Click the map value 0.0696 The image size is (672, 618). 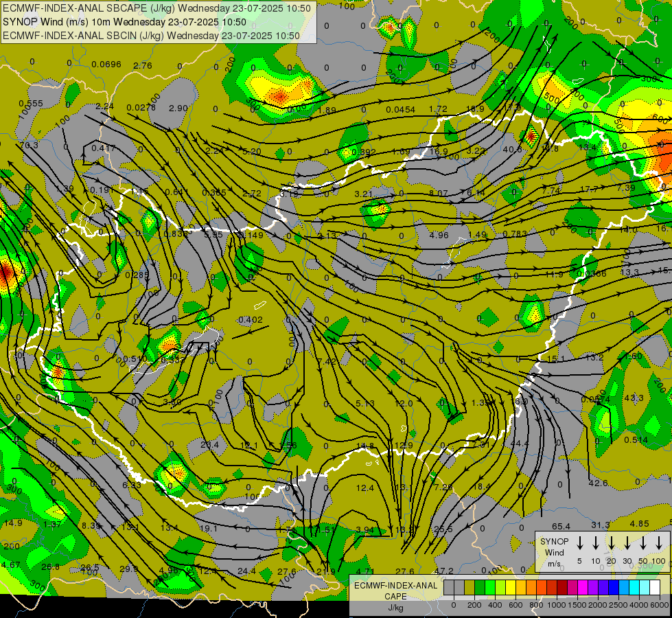point(106,65)
